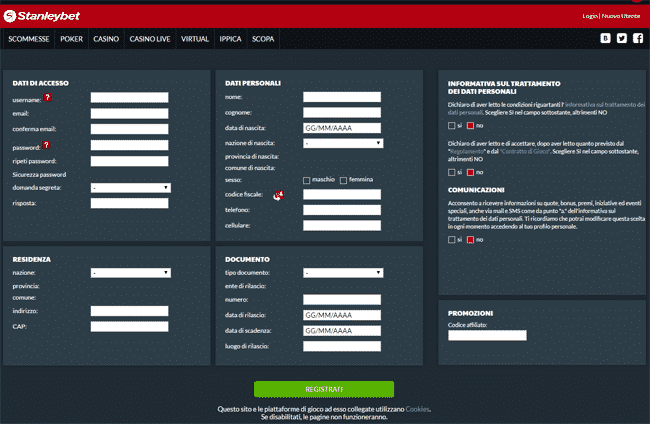Go to the CASINO section

[106, 39]
